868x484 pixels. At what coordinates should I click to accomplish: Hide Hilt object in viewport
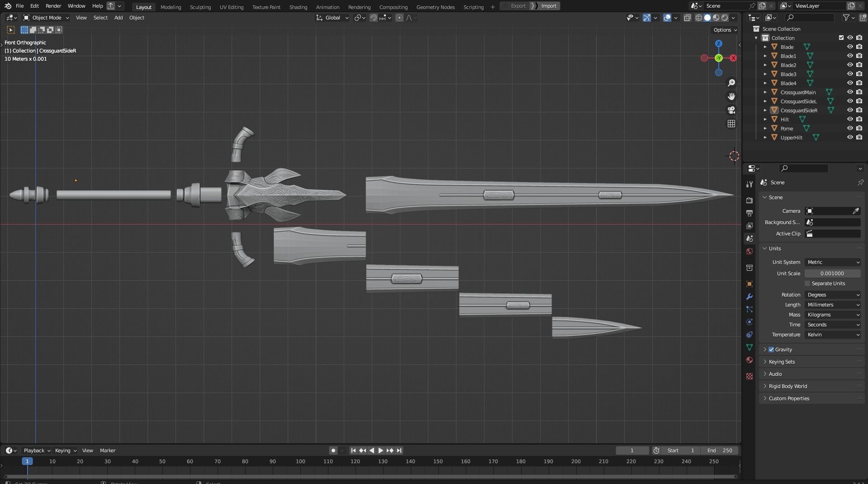point(850,119)
